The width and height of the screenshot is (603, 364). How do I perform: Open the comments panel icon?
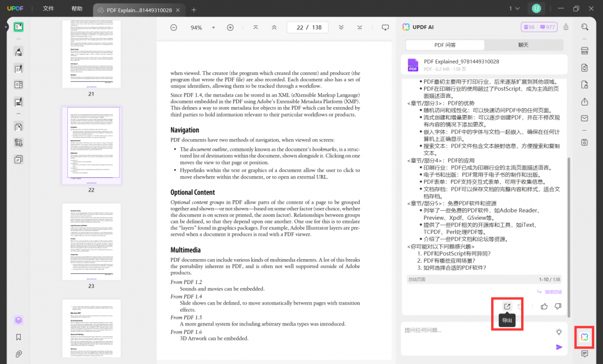(x=585, y=354)
